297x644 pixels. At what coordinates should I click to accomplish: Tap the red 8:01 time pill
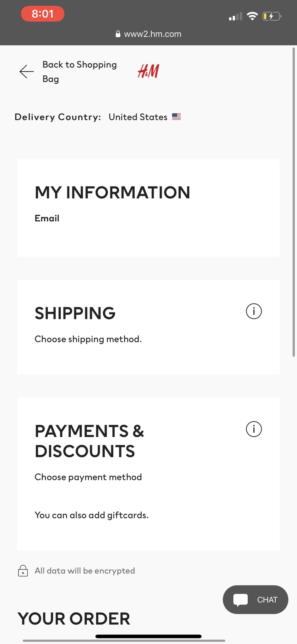click(x=43, y=14)
